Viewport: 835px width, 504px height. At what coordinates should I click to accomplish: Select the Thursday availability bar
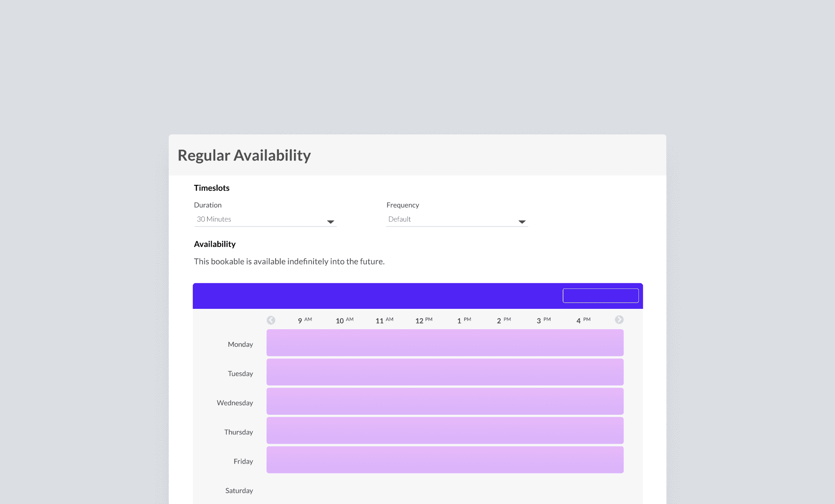[x=445, y=431]
